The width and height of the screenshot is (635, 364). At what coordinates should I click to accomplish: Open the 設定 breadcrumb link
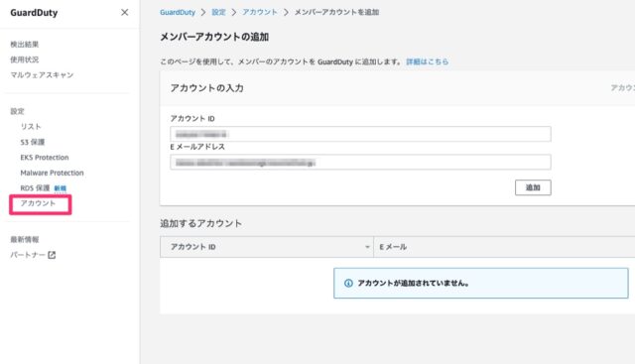click(x=218, y=12)
